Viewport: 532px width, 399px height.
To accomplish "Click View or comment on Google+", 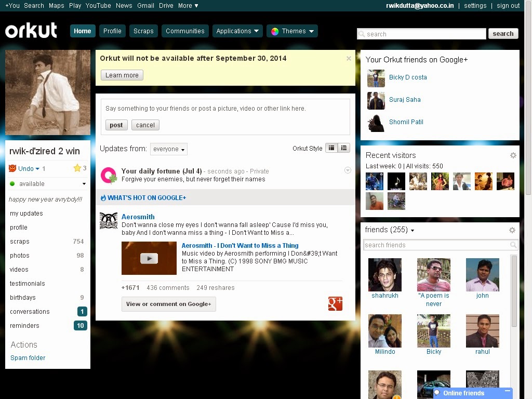I will (x=169, y=304).
